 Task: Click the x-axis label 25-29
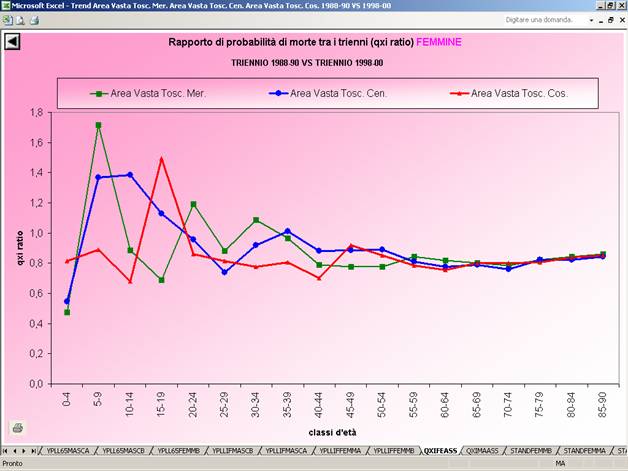224,405
